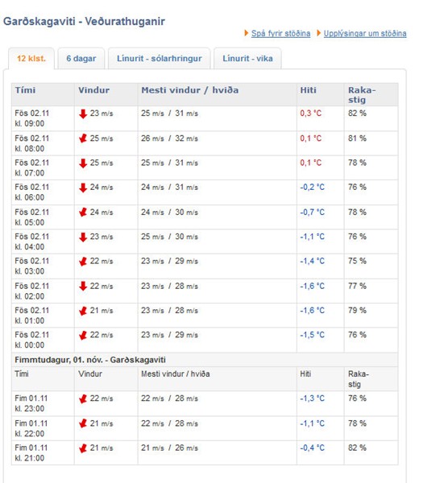The image size is (448, 483).
Task: Click wind arrow for Fim 01.11 23:00
Action: click(x=83, y=399)
